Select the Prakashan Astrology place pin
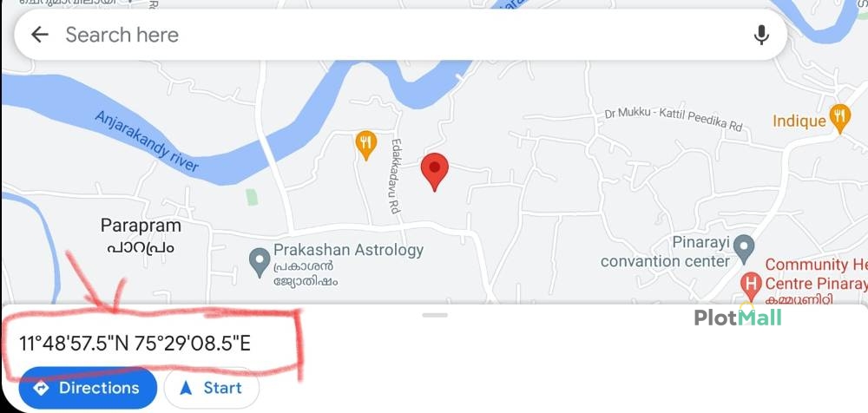Screen dimensions: 868x413 click(259, 262)
